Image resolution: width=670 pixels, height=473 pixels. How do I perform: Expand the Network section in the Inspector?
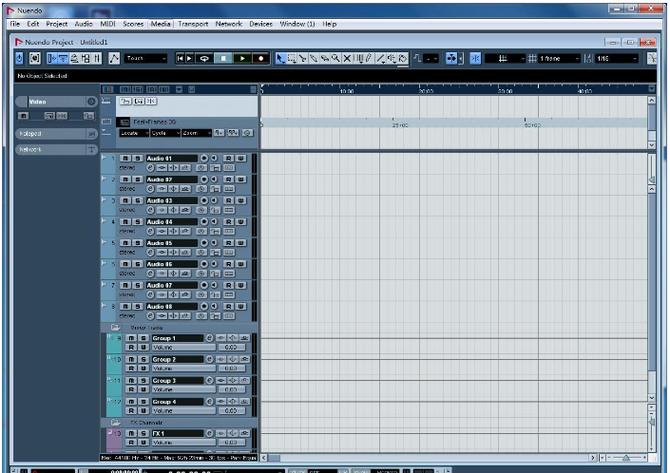56,150
